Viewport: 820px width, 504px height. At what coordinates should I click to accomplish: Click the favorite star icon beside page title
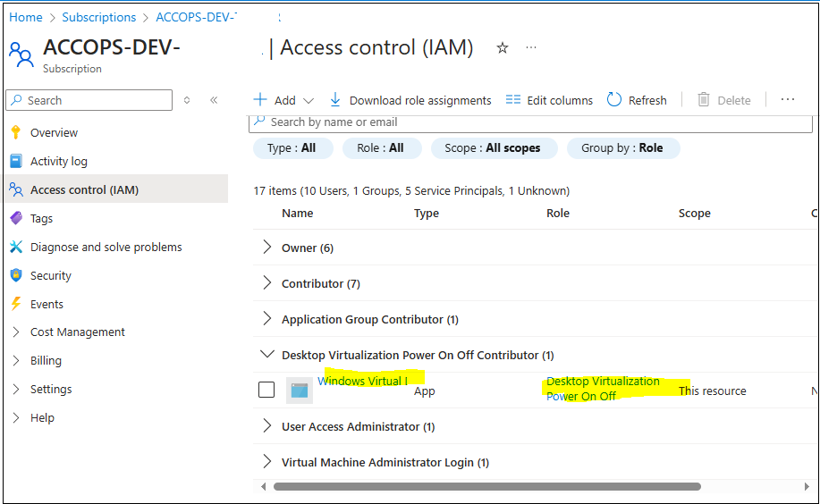click(x=503, y=48)
